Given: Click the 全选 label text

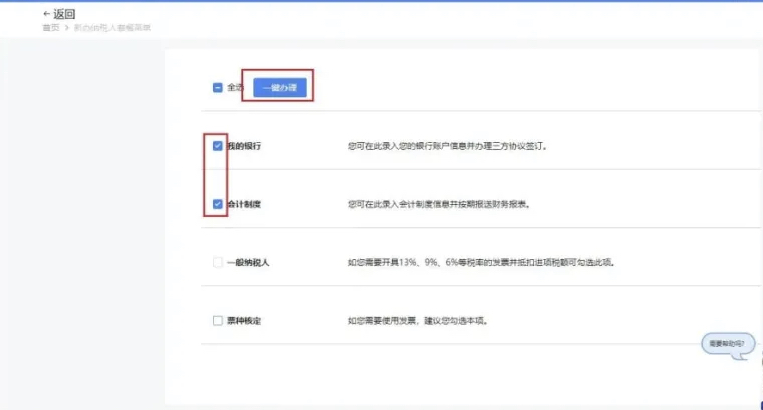Looking at the screenshot, I should (x=235, y=88).
